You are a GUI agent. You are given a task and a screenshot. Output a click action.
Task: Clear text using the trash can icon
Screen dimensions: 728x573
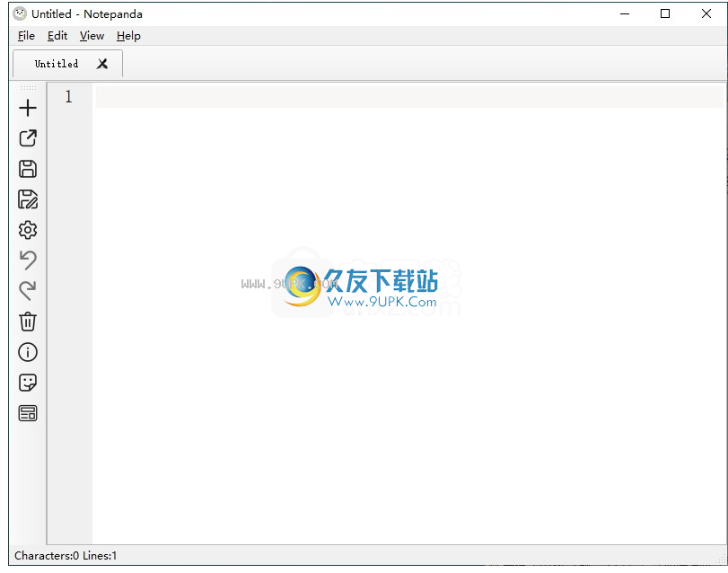point(28,322)
